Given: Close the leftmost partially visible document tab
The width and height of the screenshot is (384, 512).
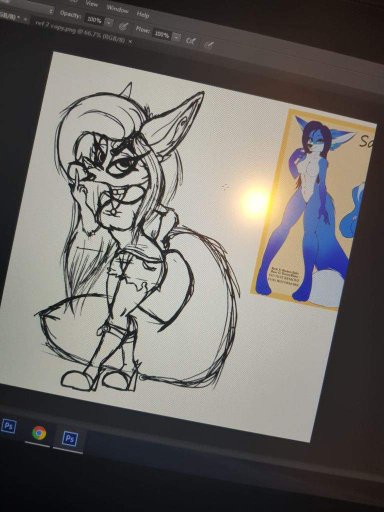Looking at the screenshot, I should coord(26,20).
